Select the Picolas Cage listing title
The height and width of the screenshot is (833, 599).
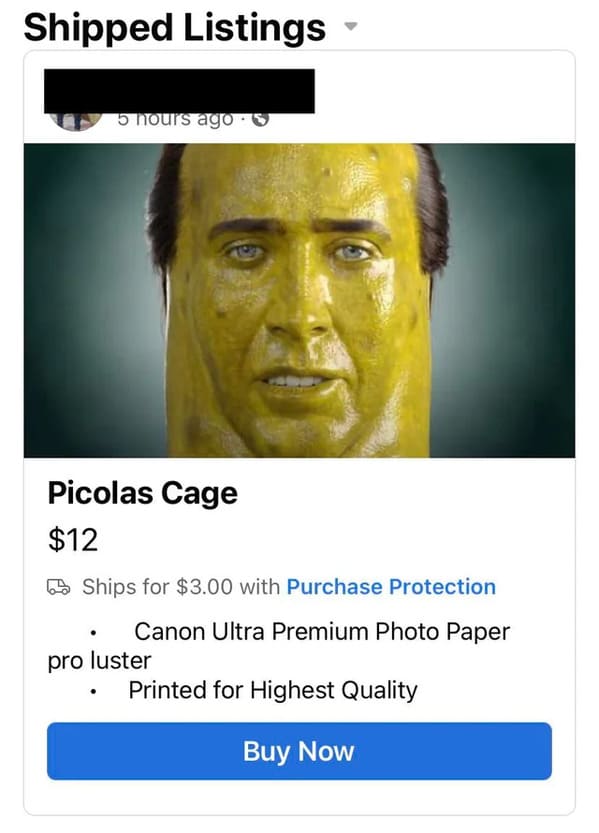tap(143, 493)
